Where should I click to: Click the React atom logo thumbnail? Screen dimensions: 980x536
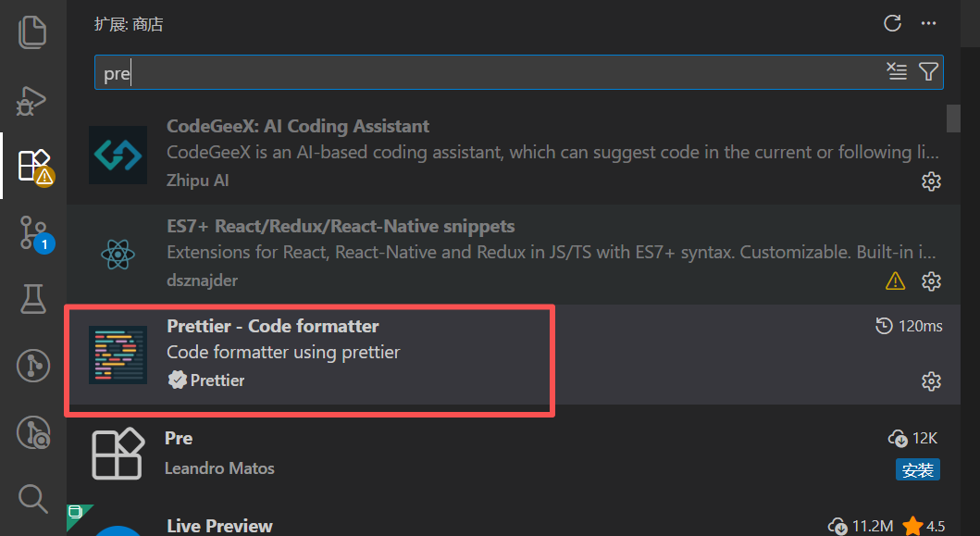coord(118,255)
